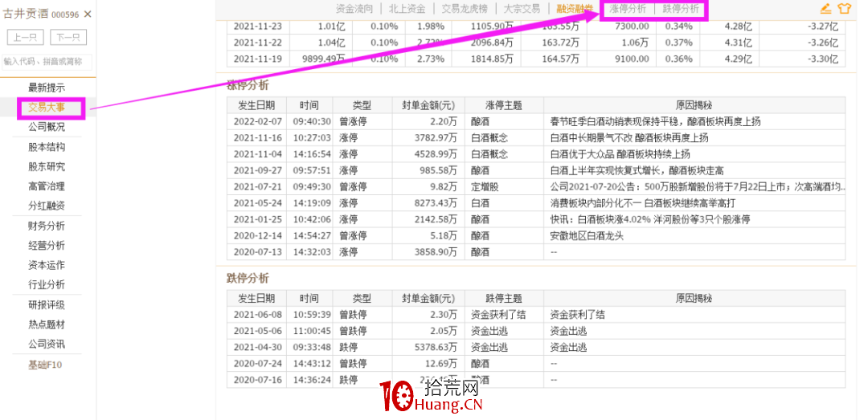
Task: Click reason text 安徽地区白酒龙头
Action: pyautogui.click(x=587, y=236)
